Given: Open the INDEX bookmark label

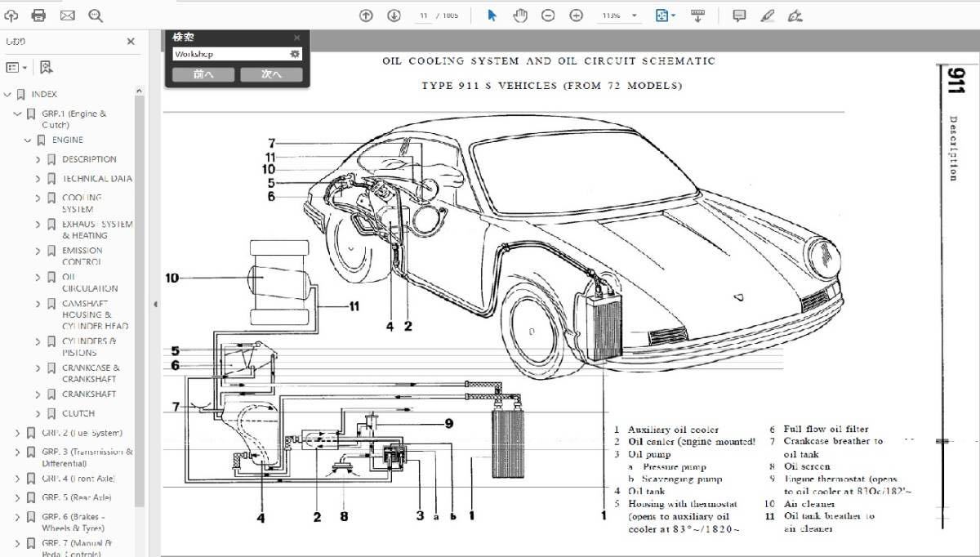Looking at the screenshot, I should pyautogui.click(x=44, y=95).
